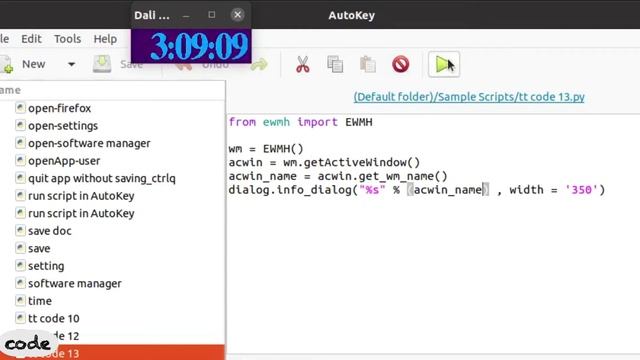
Task: Click the Paste clipboard icon
Action: point(368,64)
